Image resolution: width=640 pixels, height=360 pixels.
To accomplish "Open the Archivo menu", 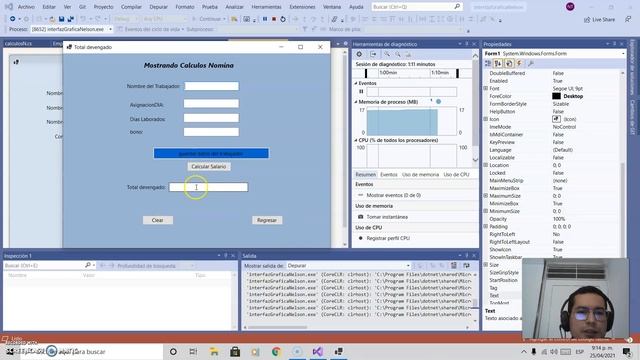I will coord(26,7).
